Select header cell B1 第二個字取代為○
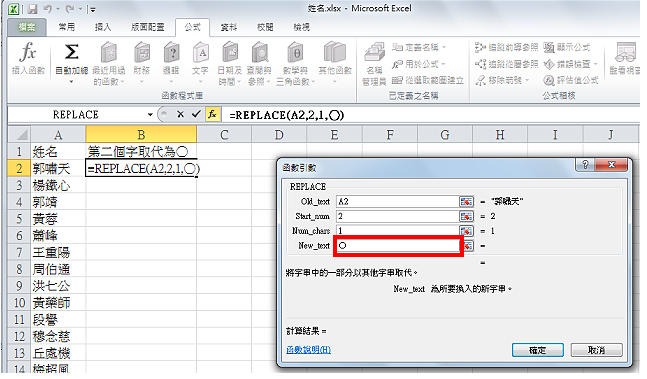 [x=141, y=151]
